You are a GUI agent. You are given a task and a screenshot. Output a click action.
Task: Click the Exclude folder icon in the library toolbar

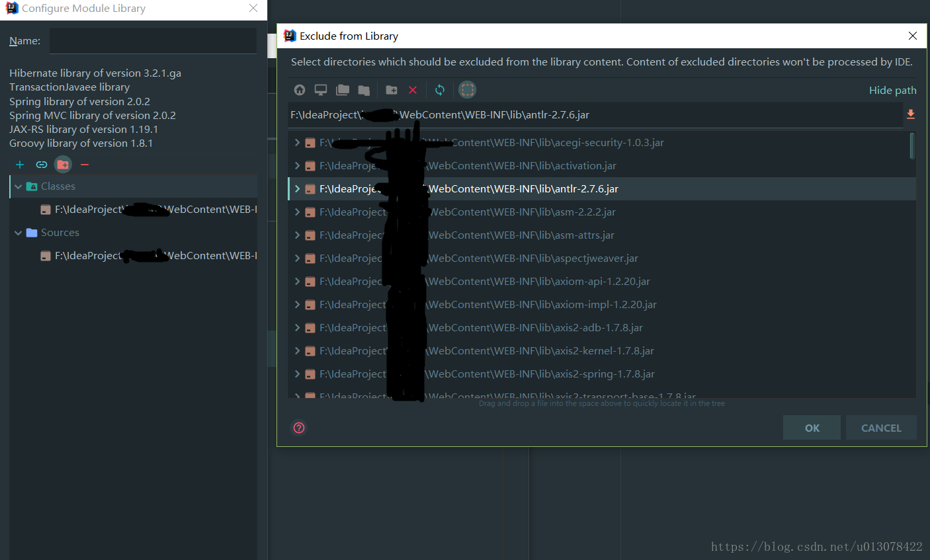pos(63,165)
